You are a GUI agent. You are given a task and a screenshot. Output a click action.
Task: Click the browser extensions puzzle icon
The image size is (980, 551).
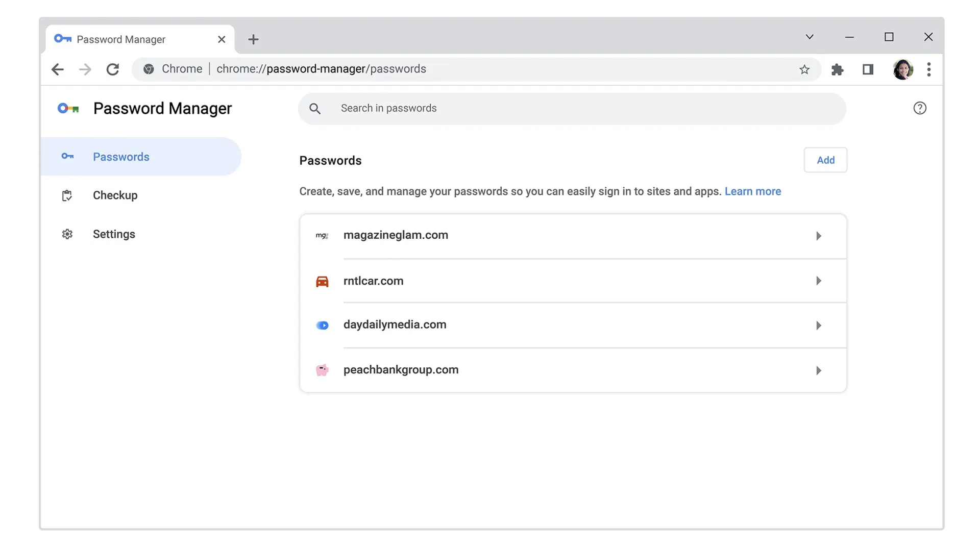(838, 69)
